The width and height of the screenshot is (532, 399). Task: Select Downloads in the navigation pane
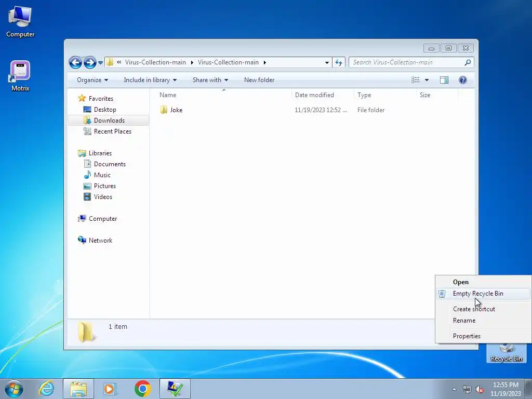click(109, 121)
